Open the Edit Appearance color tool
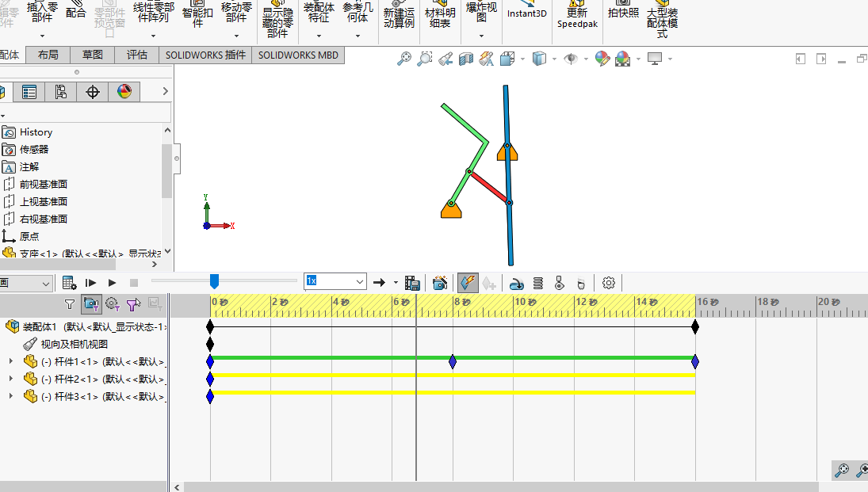Screen dimensions: 868x492 (x=602, y=58)
